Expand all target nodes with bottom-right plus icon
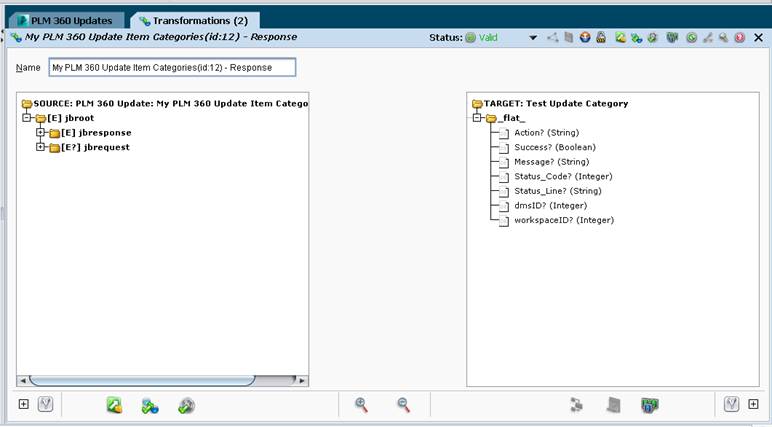Image resolution: width=772 pixels, height=427 pixels. 753,404
